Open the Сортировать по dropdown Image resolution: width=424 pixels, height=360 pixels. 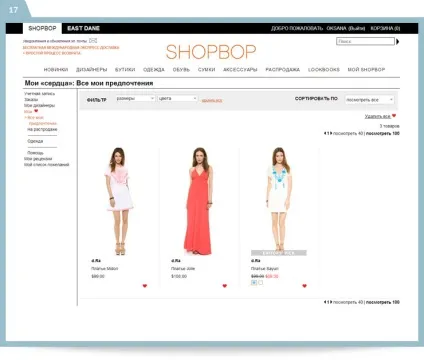pyautogui.click(x=369, y=100)
